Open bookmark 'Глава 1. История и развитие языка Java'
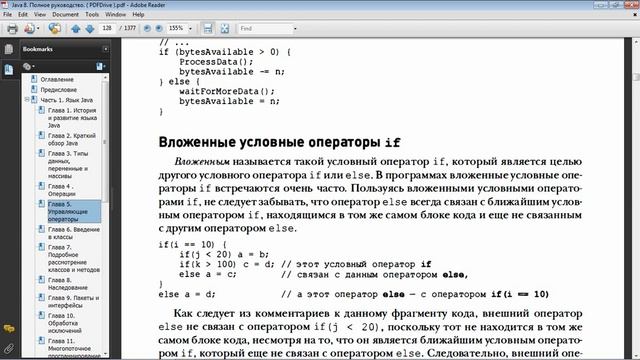The image size is (640, 360). click(x=72, y=118)
